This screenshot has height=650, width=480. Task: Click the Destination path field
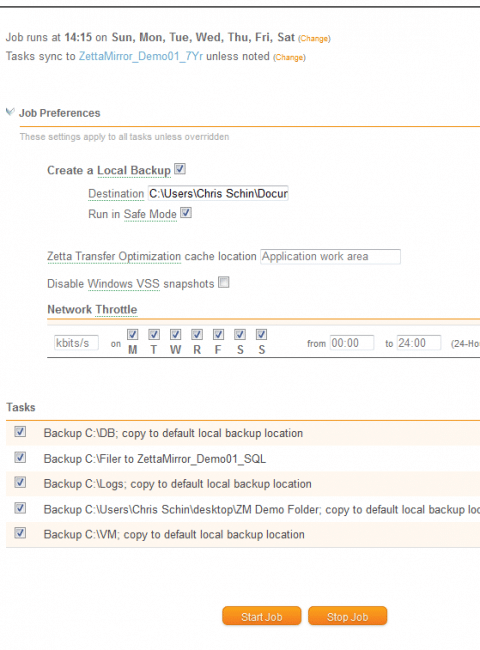tap(218, 194)
